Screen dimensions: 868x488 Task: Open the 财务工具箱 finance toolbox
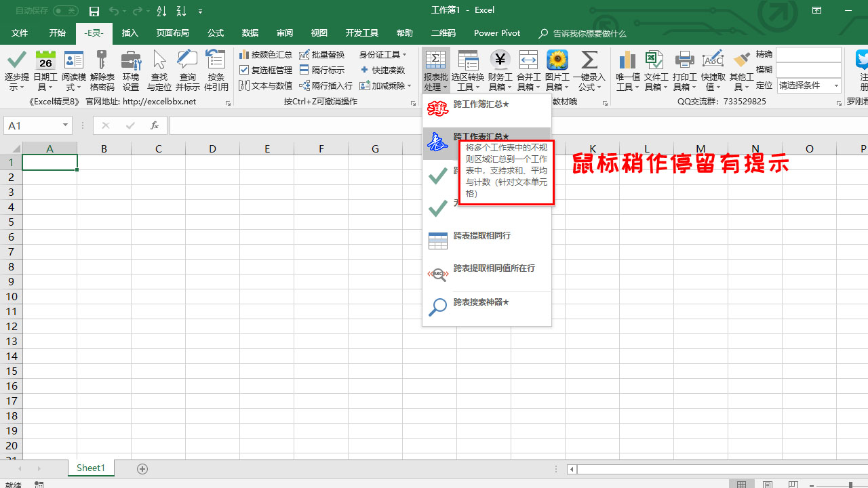point(500,71)
